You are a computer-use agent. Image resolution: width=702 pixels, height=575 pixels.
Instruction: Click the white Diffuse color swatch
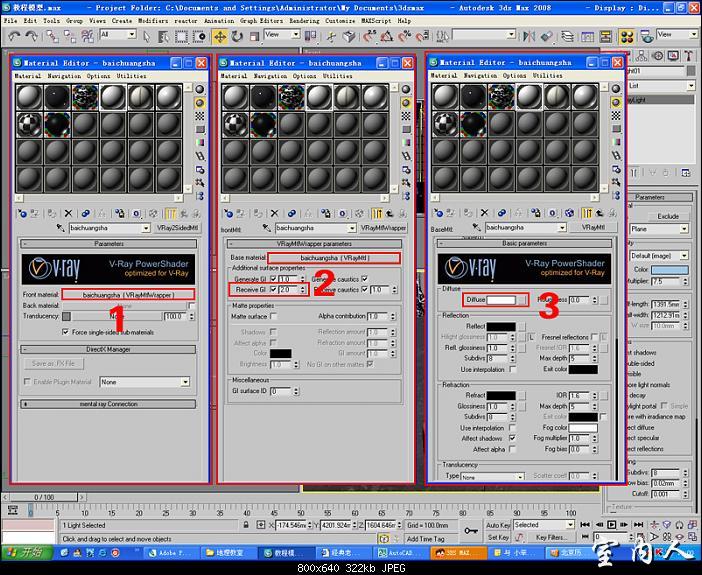(501, 300)
